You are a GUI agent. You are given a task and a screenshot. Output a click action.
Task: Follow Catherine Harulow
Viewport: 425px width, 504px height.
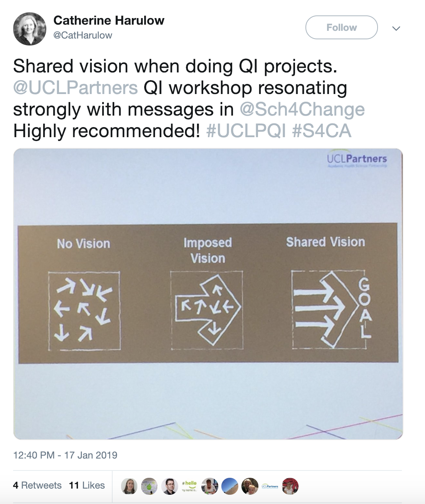tap(341, 27)
